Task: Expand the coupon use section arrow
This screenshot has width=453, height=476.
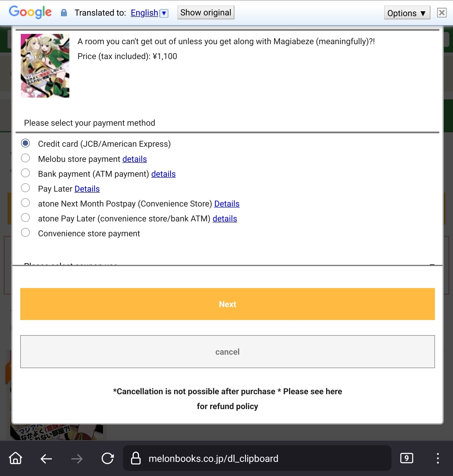Action: [432, 264]
